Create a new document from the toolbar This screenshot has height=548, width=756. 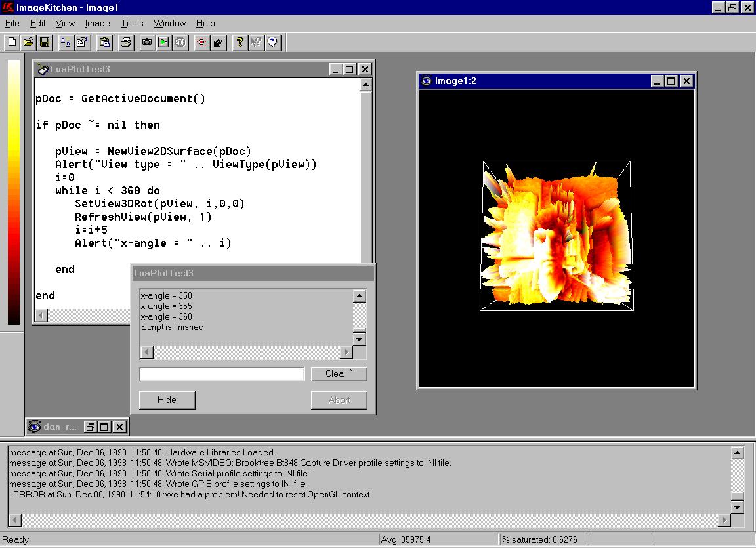pyautogui.click(x=12, y=43)
